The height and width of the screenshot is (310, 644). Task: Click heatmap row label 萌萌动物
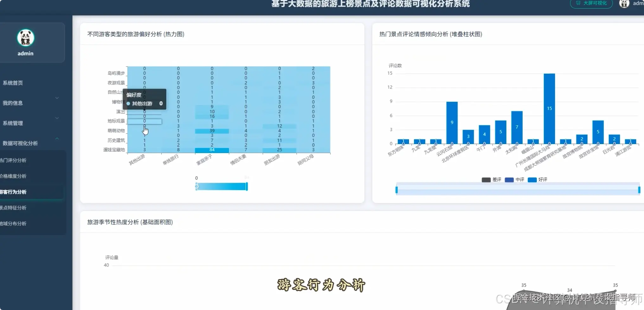pyautogui.click(x=116, y=131)
